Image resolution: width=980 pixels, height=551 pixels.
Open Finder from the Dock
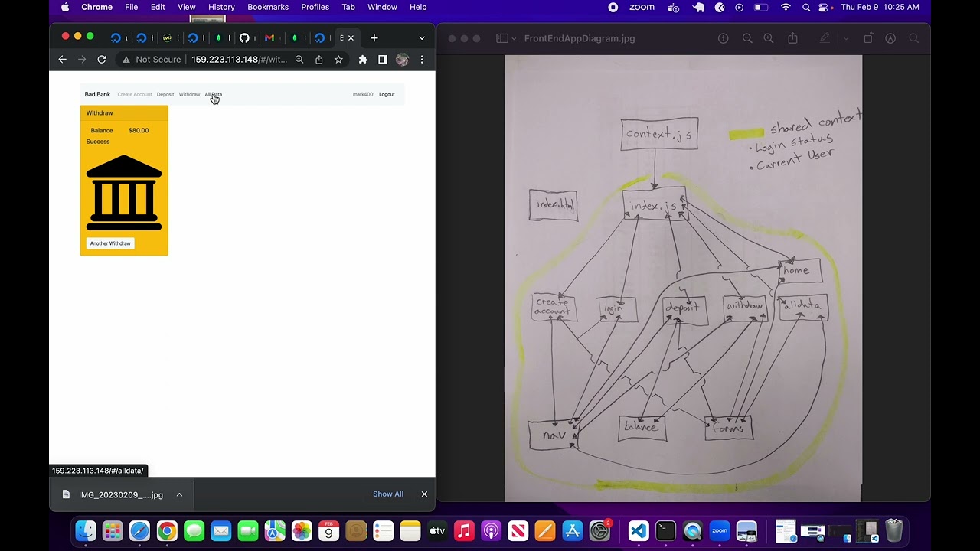(86, 530)
